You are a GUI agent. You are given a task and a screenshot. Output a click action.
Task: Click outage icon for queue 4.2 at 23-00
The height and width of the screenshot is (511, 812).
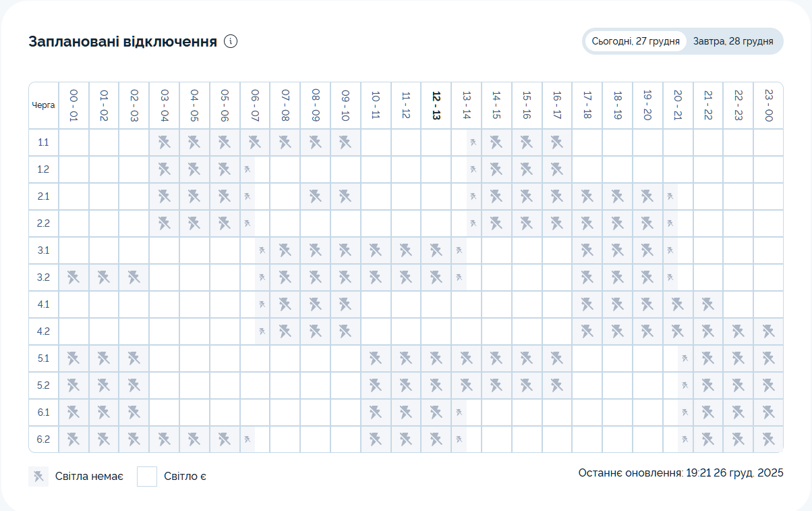click(x=768, y=331)
